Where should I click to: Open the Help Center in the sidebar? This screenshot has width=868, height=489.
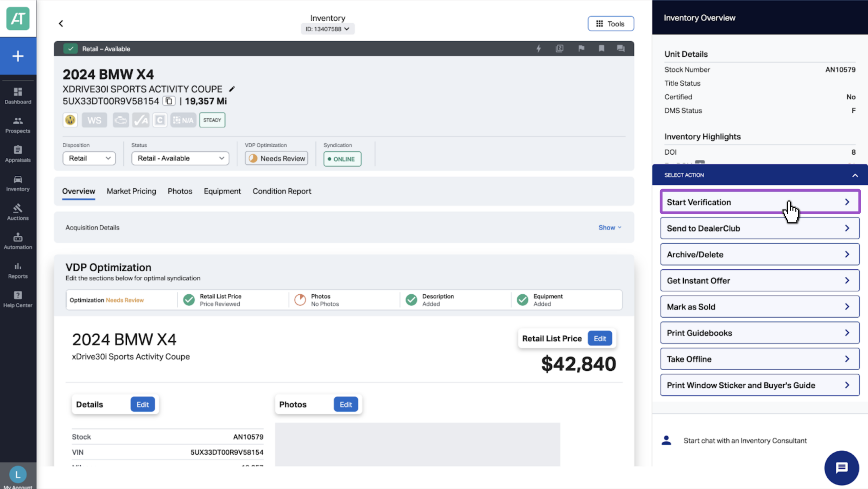pyautogui.click(x=18, y=300)
